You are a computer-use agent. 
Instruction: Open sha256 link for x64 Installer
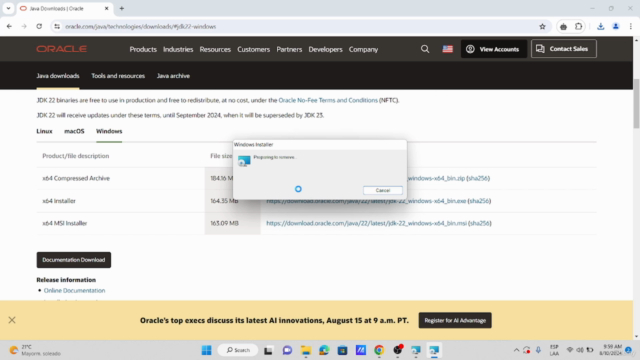tap(479, 201)
